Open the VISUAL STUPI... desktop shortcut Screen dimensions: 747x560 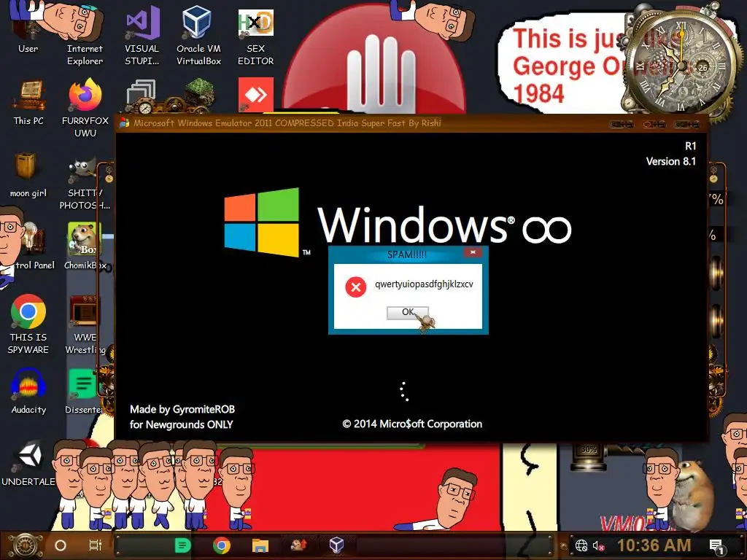(x=142, y=35)
